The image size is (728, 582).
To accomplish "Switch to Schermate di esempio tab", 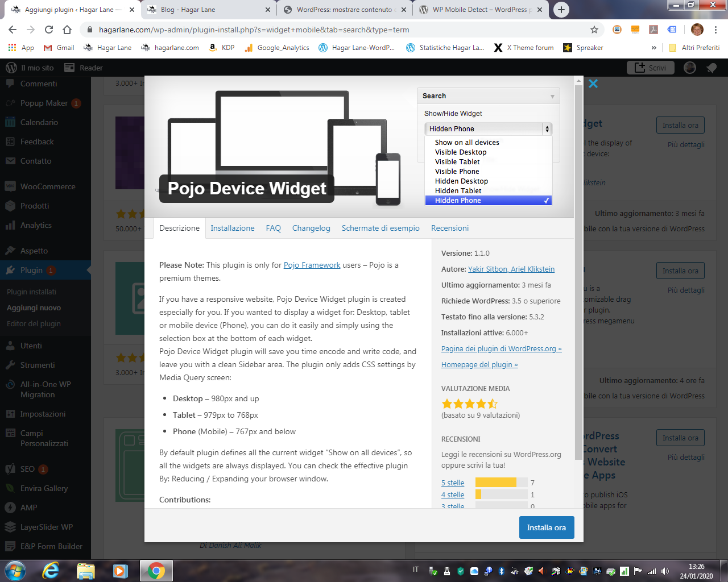I will point(380,228).
